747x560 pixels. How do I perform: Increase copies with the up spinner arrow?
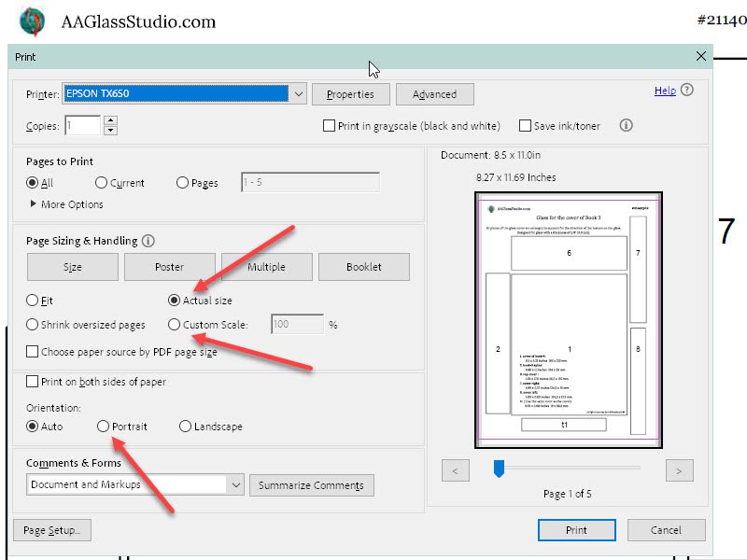(x=110, y=120)
